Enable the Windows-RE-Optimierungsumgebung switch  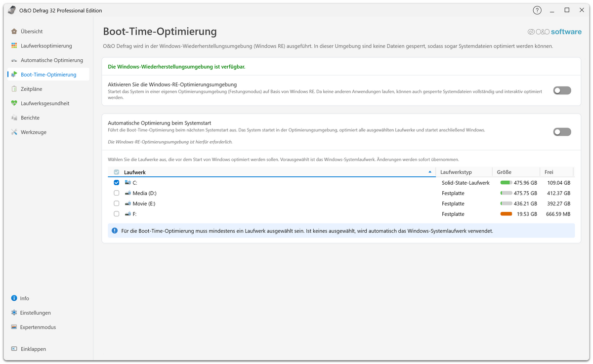562,90
